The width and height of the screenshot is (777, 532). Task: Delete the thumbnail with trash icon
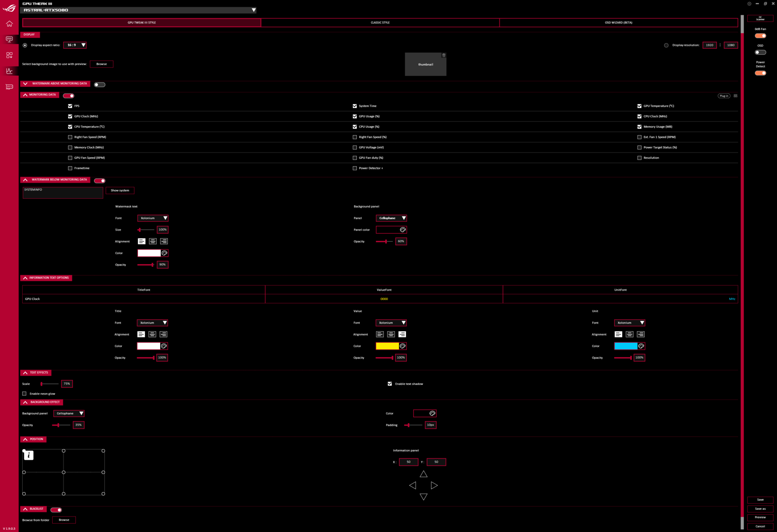443,55
